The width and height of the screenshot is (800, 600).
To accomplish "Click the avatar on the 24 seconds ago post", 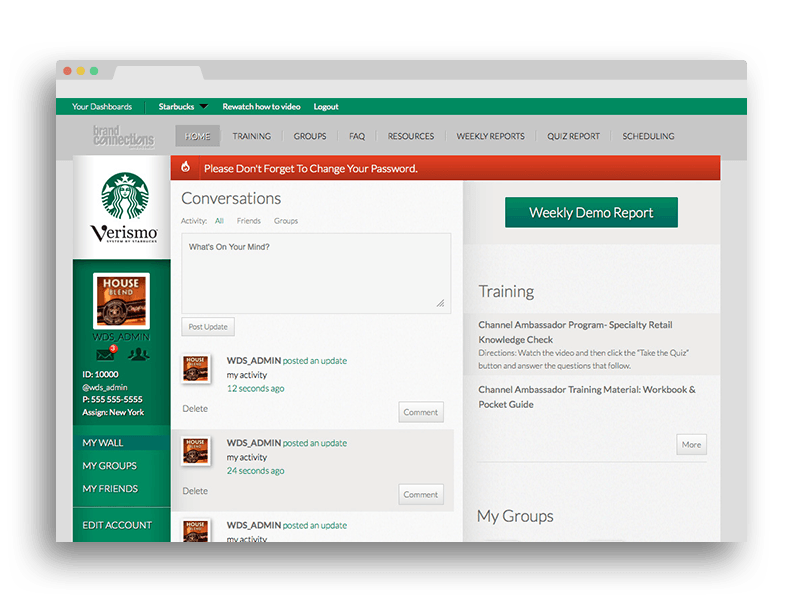I will click(x=196, y=451).
